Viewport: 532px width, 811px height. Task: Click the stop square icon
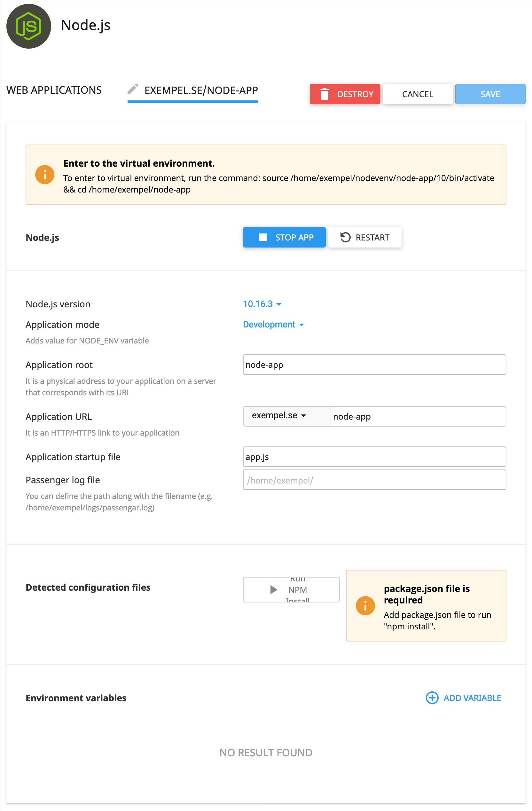click(262, 237)
